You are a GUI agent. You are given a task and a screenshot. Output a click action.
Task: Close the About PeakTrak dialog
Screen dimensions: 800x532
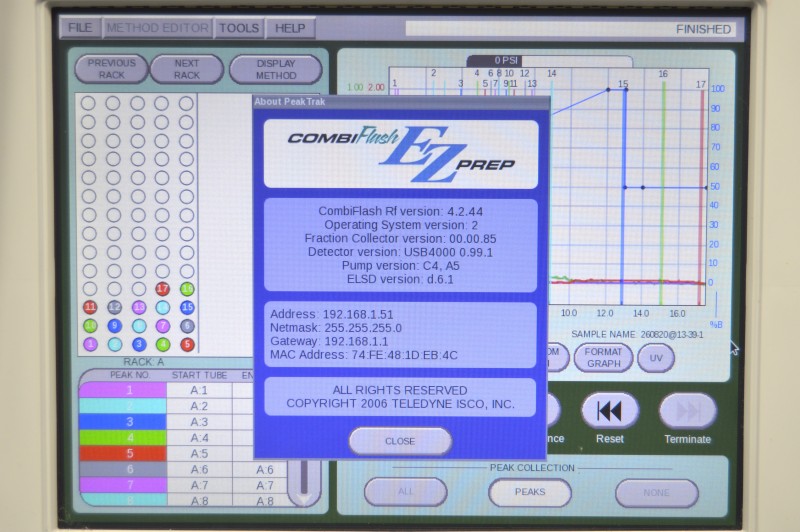[400, 441]
